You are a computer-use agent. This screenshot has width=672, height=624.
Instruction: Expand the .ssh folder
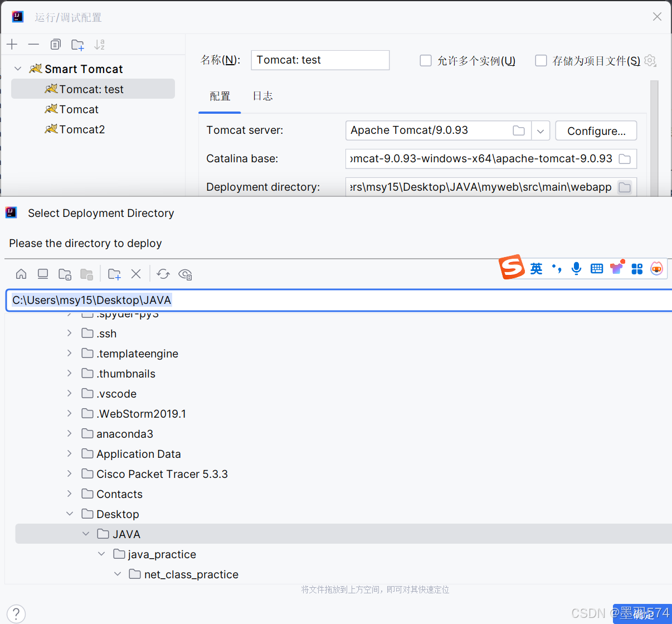point(69,333)
